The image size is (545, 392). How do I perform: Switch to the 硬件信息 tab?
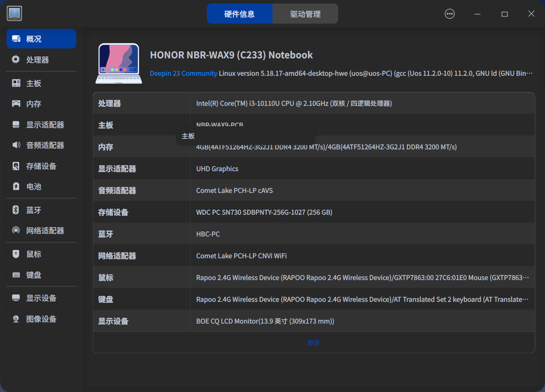(239, 14)
